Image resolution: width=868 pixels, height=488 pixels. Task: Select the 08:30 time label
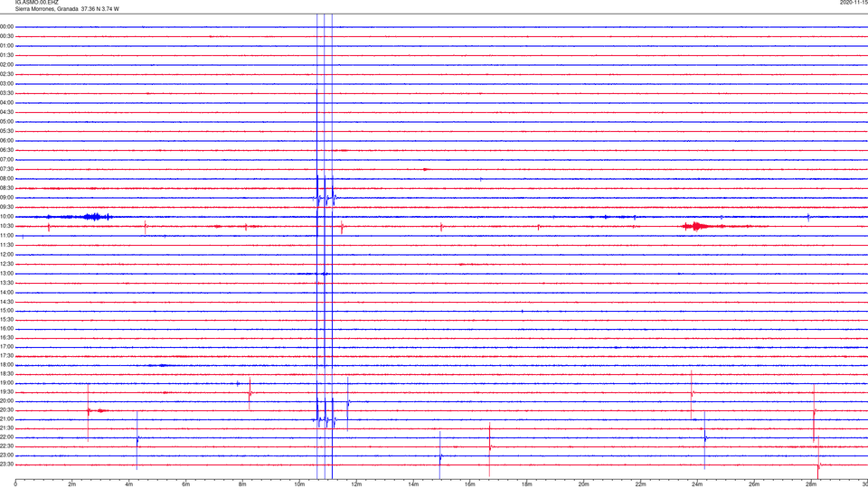click(x=6, y=188)
